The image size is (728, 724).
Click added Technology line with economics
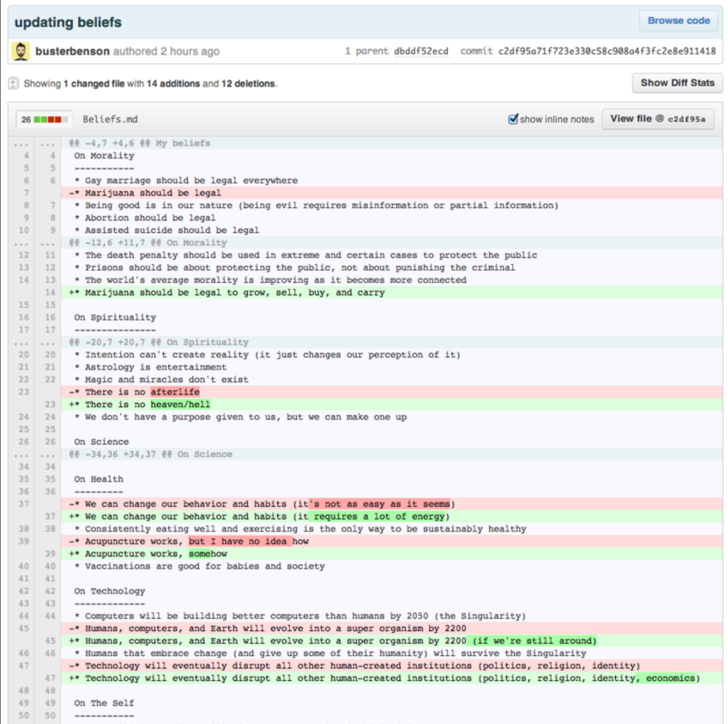(x=391, y=679)
